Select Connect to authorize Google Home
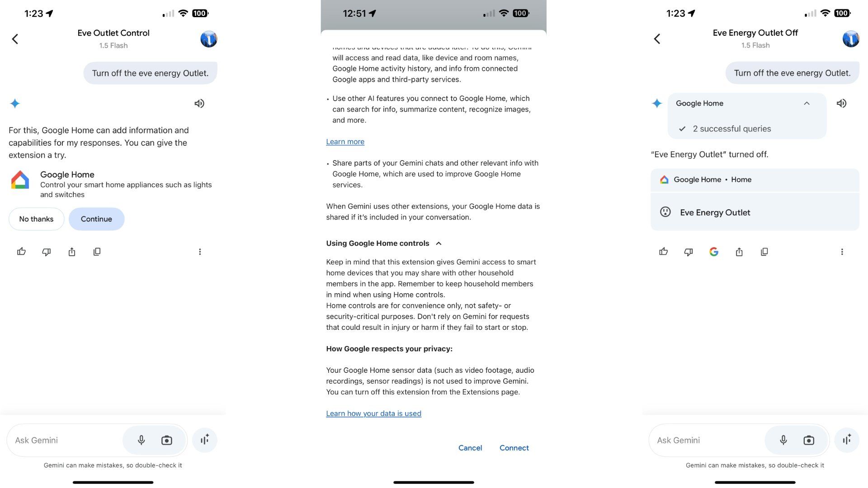Image resolution: width=868 pixels, height=488 pixels. pyautogui.click(x=514, y=447)
